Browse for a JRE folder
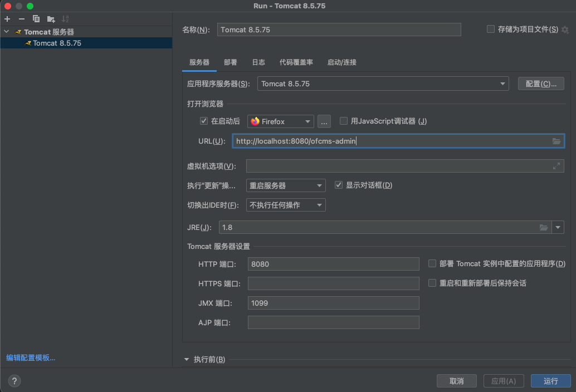Viewport: 576px width, 392px height. [x=544, y=227]
